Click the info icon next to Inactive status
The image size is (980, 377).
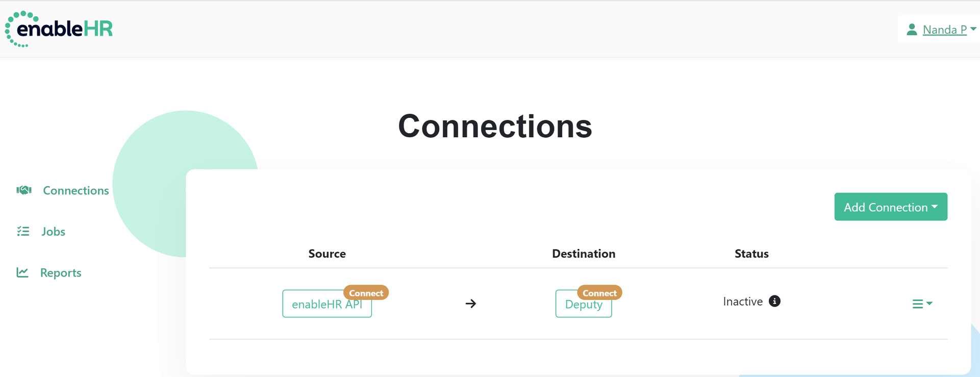tap(774, 301)
